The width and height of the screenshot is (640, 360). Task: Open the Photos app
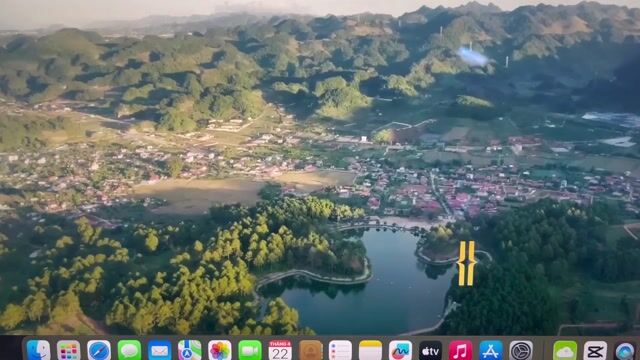(x=220, y=351)
